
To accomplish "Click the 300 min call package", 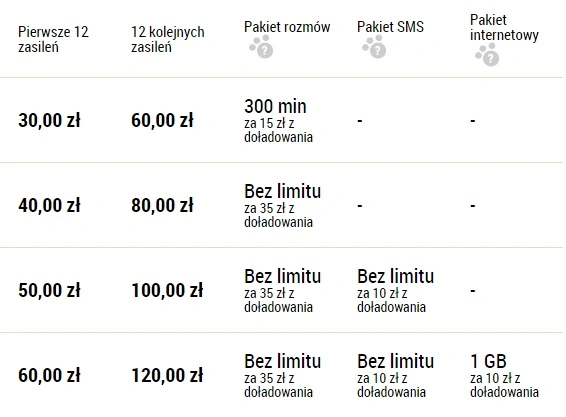I will coord(275,107).
